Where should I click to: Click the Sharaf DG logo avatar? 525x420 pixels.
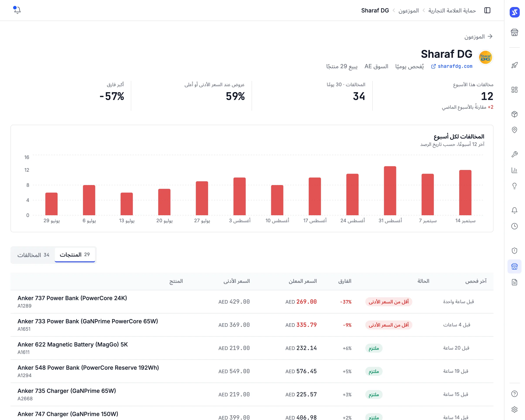tap(485, 58)
